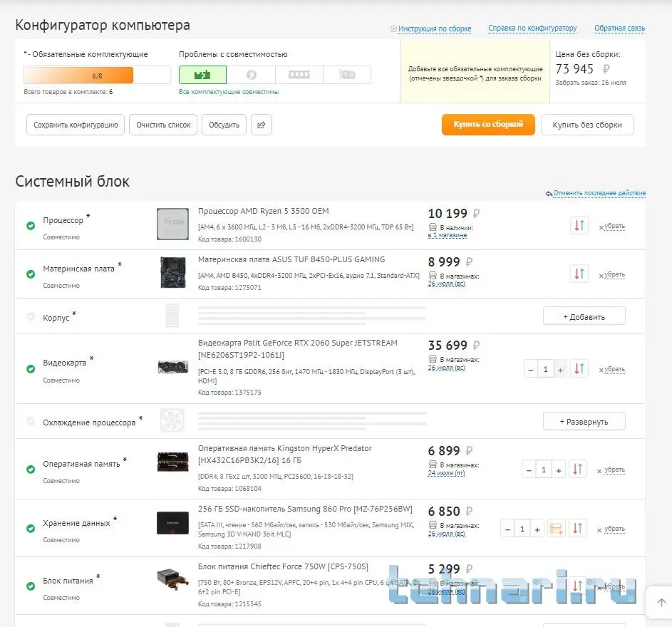Open the Samsung 860 Pro thumbnail
672x627 pixels.
click(x=172, y=523)
